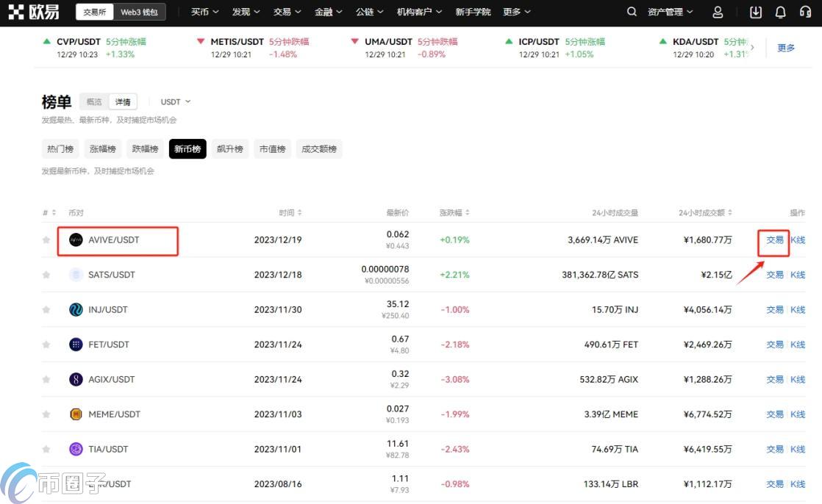Open the METIS/USDT ticker item
This screenshot has width=822, height=504.
tap(253, 48)
